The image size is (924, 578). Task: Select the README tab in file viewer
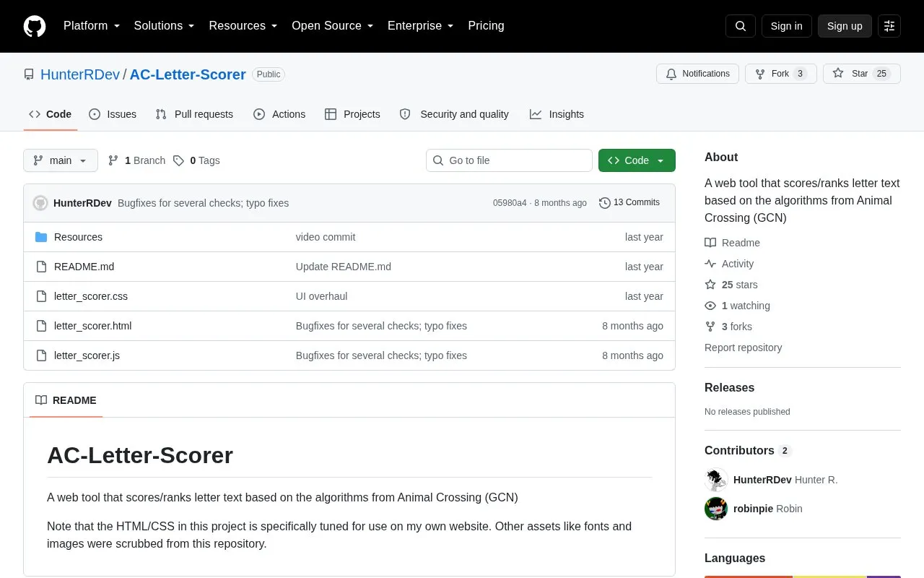click(x=66, y=400)
